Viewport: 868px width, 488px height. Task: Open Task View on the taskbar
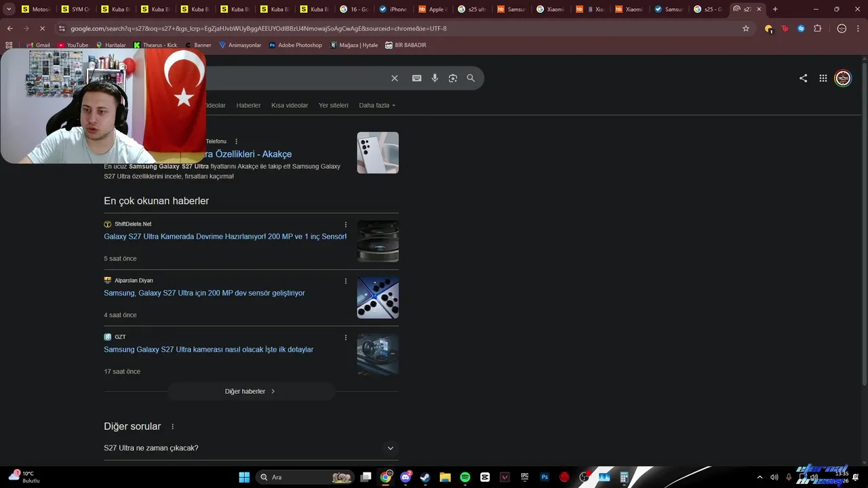click(366, 477)
